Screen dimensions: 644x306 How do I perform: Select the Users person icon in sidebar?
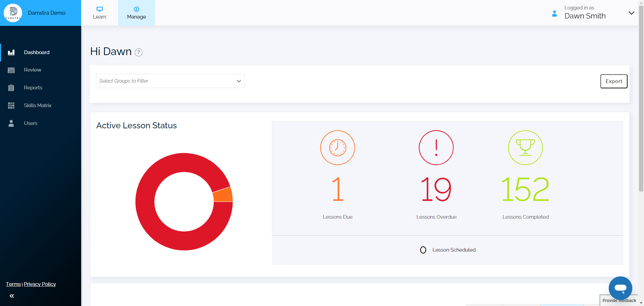tap(11, 123)
